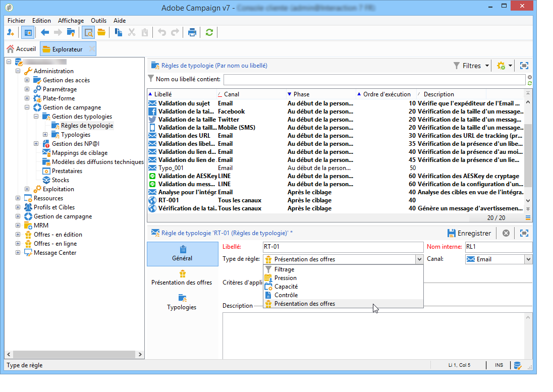Open the Présentation des offres side section
The image size is (553, 392).
182,277
